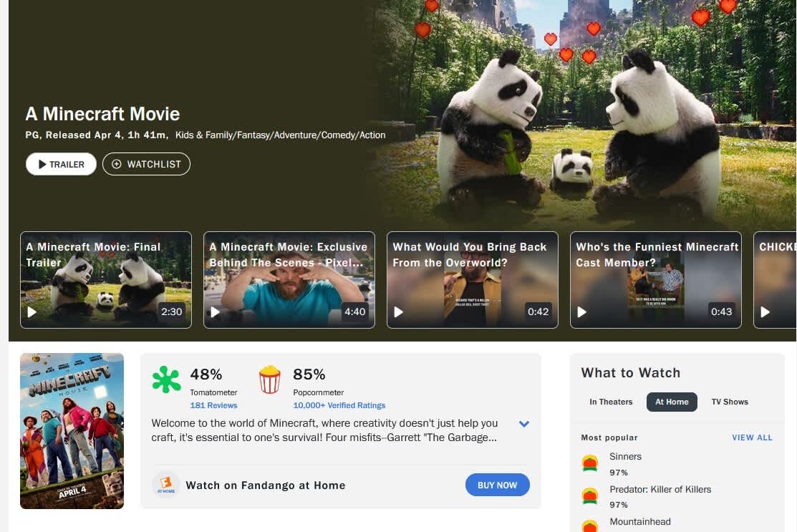Click the fresh tomato icon beside Sinners
This screenshot has width=797, height=532.
coord(589,463)
